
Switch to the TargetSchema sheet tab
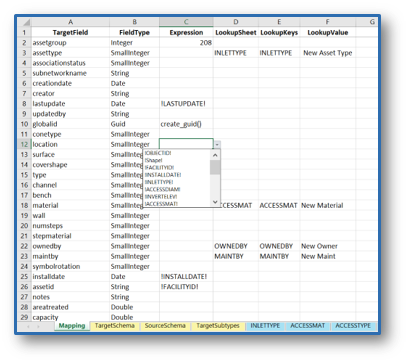(x=115, y=326)
